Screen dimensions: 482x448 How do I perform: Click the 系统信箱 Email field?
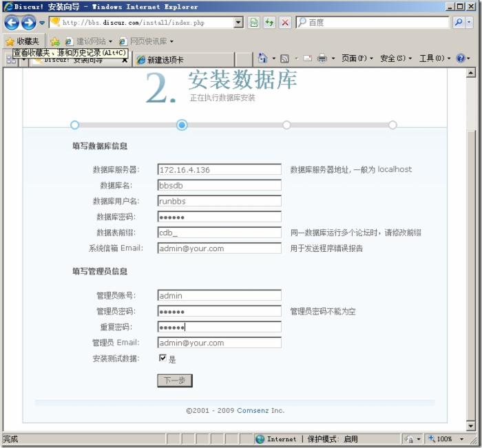(220, 248)
